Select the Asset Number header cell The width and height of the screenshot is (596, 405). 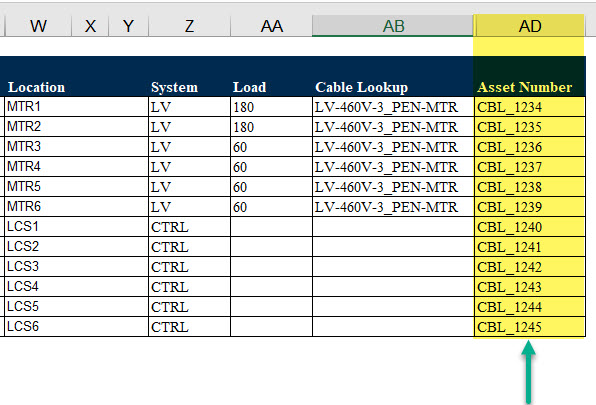coord(529,76)
